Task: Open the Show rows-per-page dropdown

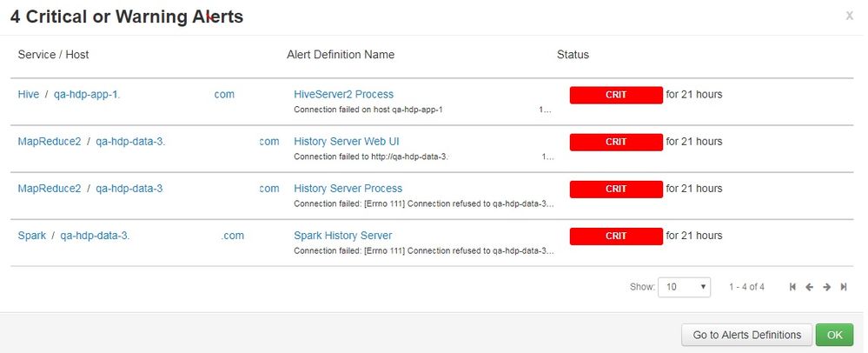Action: coord(685,287)
